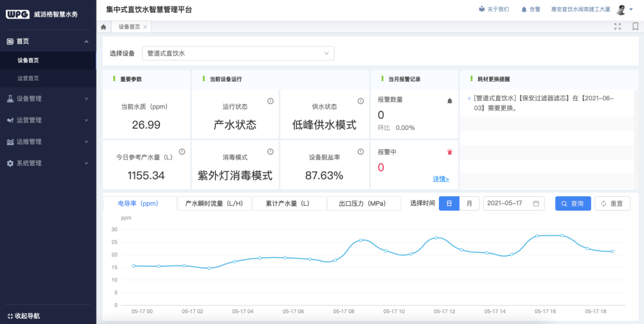
Task: Open 运营首页 in the sidebar
Action: [28, 78]
